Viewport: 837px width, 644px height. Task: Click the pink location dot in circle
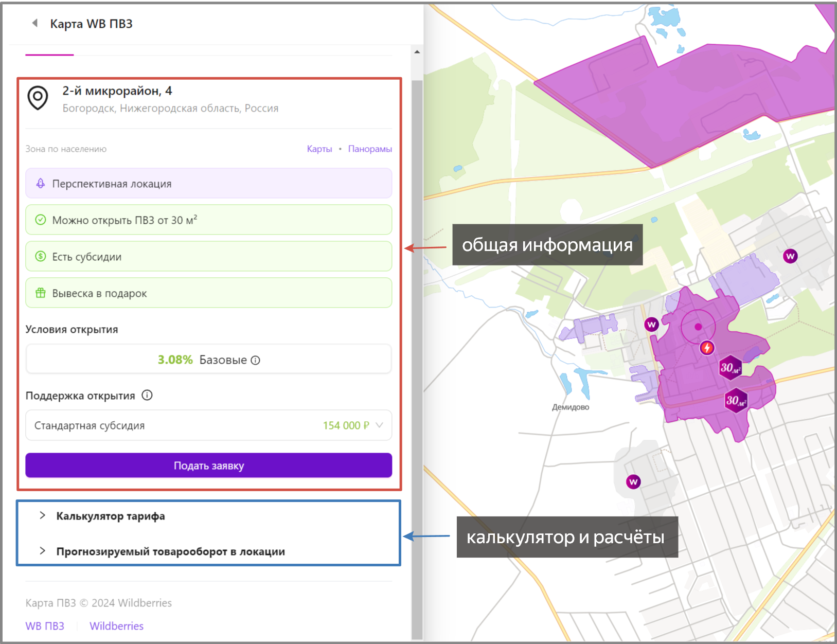[698, 327]
